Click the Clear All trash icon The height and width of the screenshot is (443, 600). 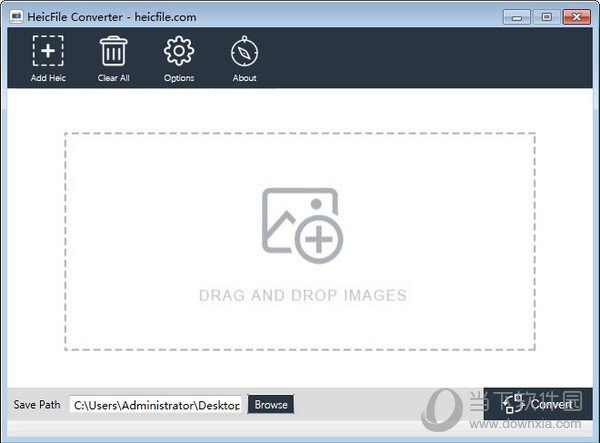113,51
